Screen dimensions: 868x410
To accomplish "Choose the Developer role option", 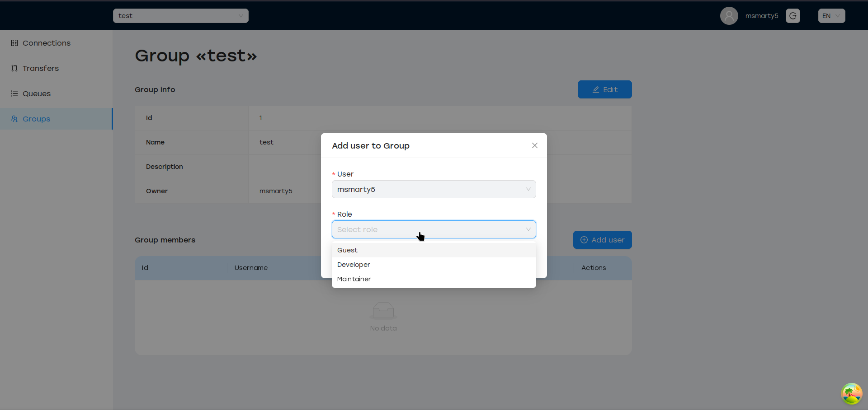I will tap(354, 265).
